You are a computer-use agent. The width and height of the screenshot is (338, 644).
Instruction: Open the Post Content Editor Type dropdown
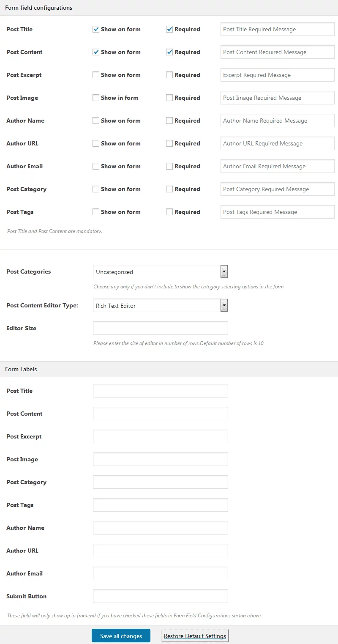point(161,305)
